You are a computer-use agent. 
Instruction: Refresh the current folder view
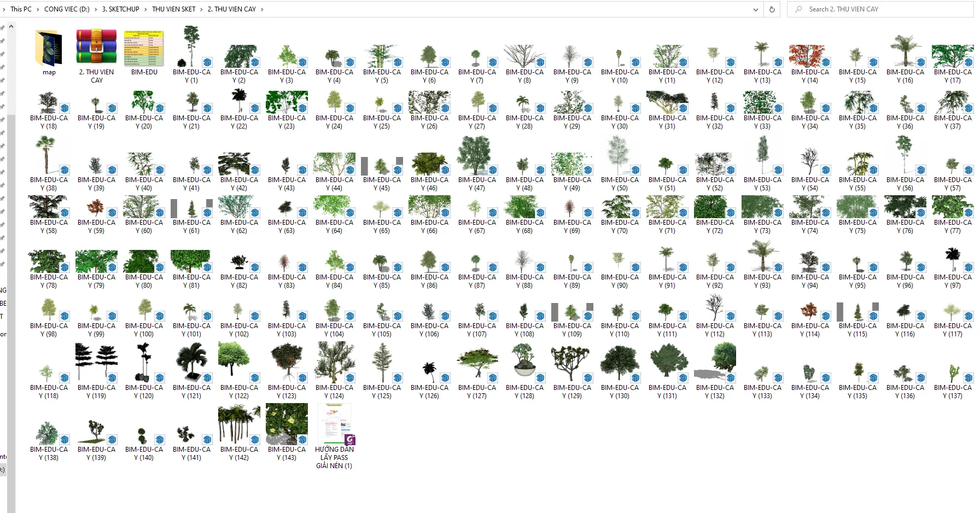(x=772, y=9)
